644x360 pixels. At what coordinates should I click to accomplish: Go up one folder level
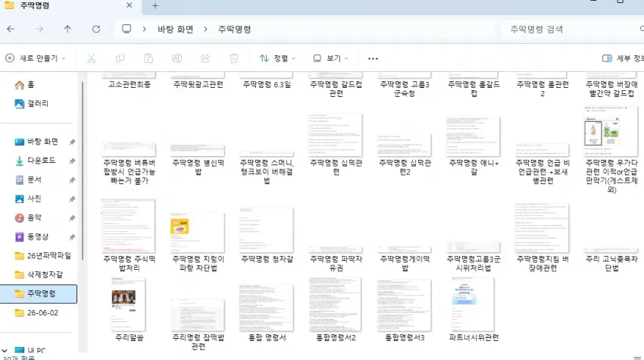pyautogui.click(x=67, y=29)
